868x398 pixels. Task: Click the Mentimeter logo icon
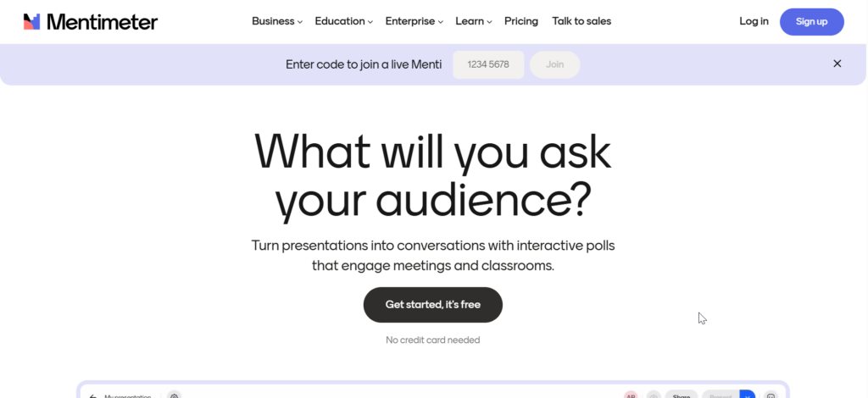[x=31, y=22]
